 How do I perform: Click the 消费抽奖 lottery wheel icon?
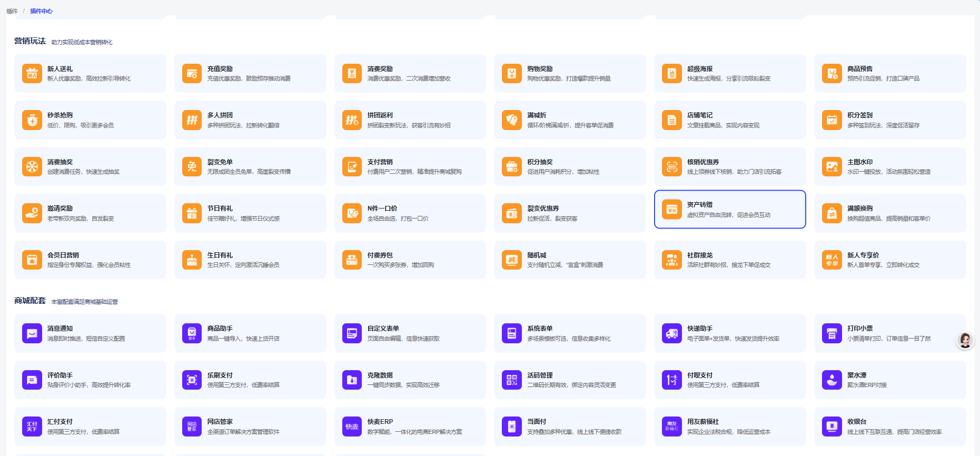(x=32, y=167)
